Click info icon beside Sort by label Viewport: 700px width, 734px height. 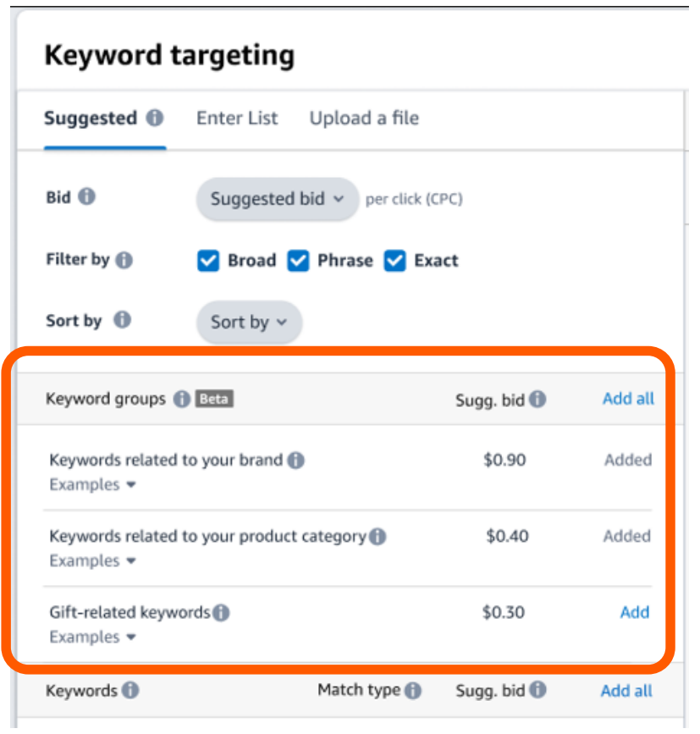tap(122, 320)
